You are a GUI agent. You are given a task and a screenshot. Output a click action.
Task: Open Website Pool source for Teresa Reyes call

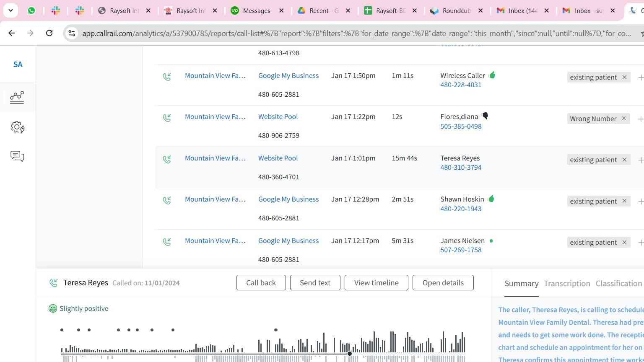tap(278, 158)
